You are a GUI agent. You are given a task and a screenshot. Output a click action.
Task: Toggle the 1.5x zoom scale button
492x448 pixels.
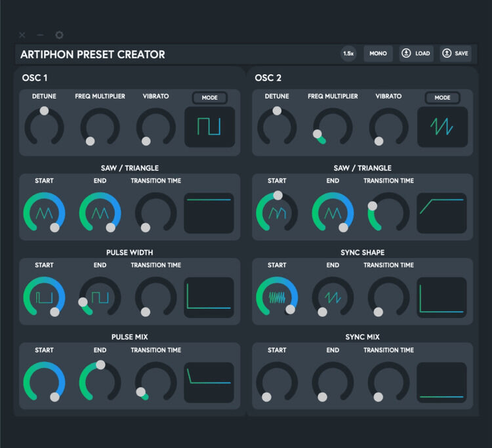[348, 53]
